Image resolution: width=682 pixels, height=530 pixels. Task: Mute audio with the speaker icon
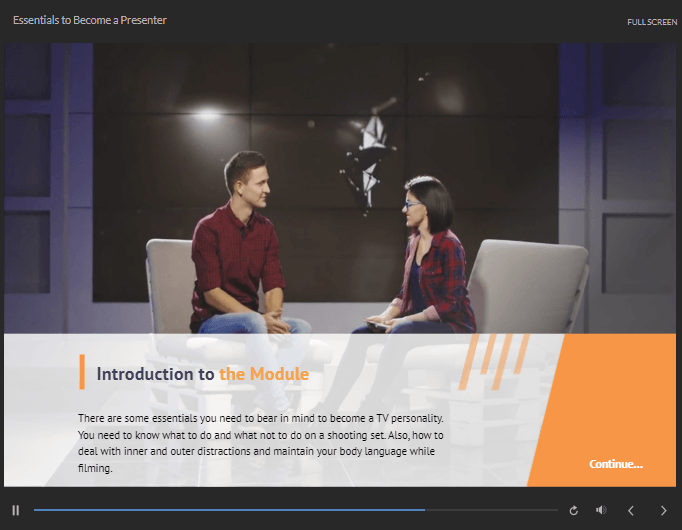tap(601, 510)
